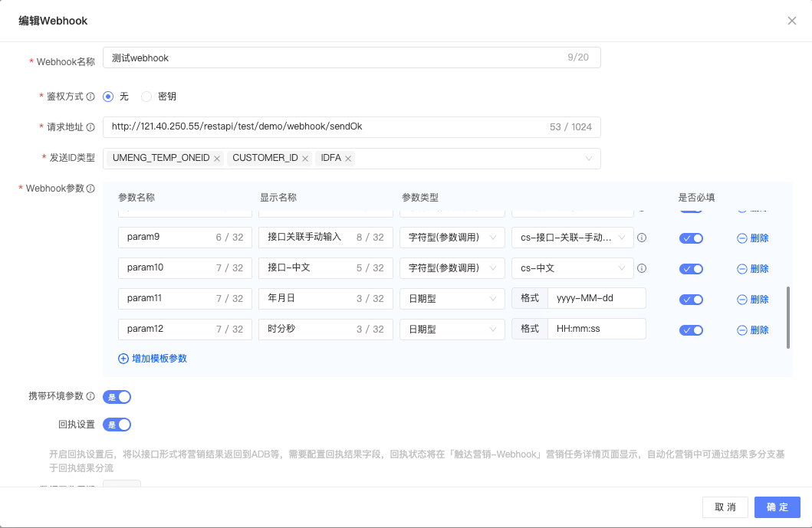Click 删除 link for param12
The height and width of the screenshot is (528, 812).
(x=760, y=330)
